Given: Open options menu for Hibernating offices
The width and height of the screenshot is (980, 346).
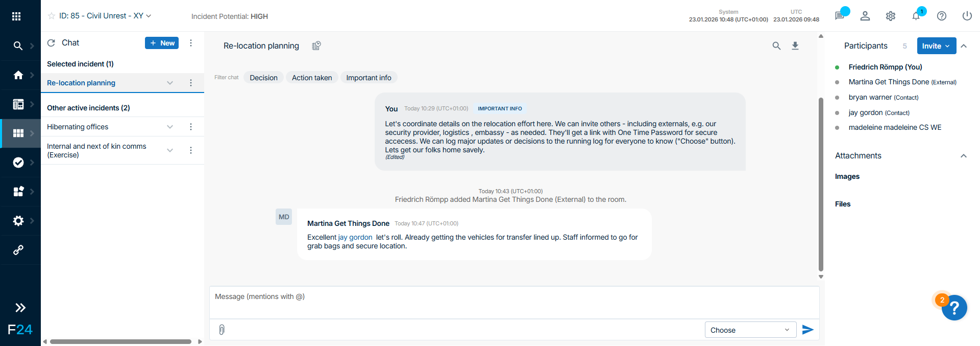Looking at the screenshot, I should (x=191, y=127).
